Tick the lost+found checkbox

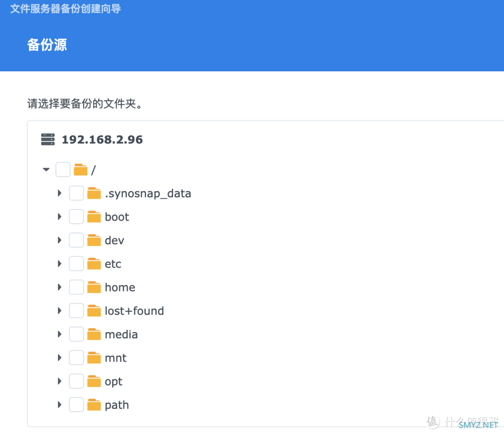(77, 311)
